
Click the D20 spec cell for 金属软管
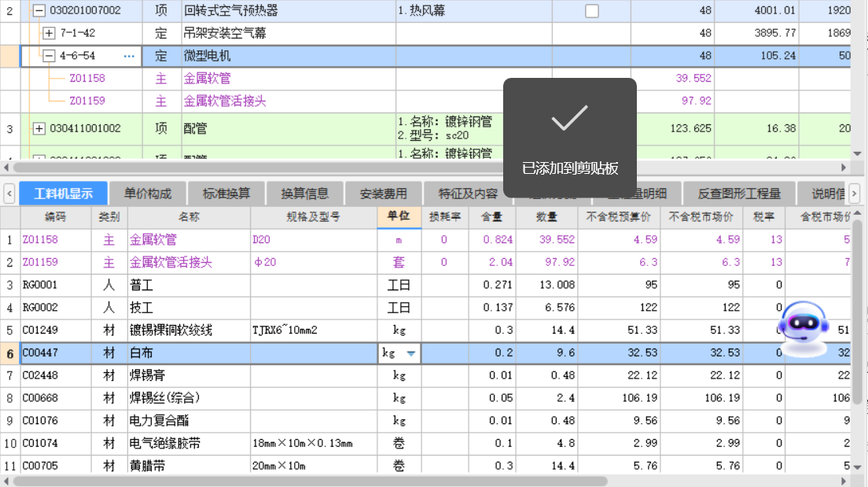pyautogui.click(x=314, y=240)
